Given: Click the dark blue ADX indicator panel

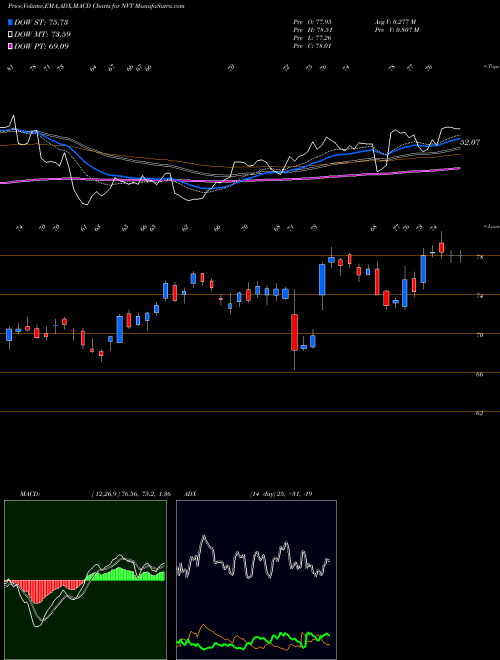Looking at the screenshot, I should pos(256,580).
